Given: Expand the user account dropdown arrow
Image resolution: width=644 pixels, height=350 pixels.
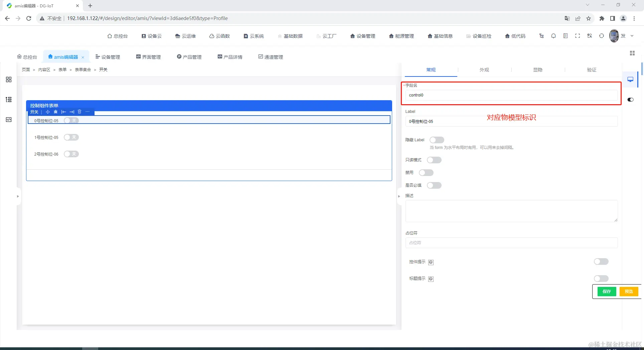Looking at the screenshot, I should (632, 36).
